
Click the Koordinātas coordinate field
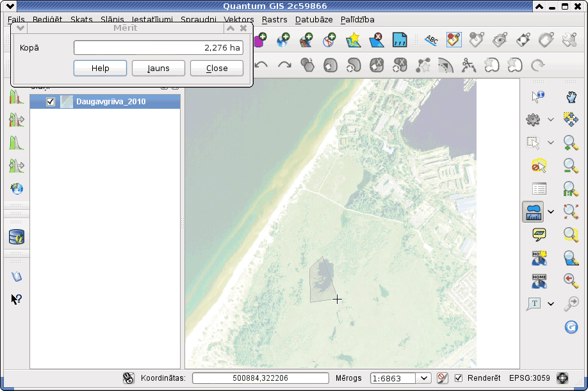(260, 378)
